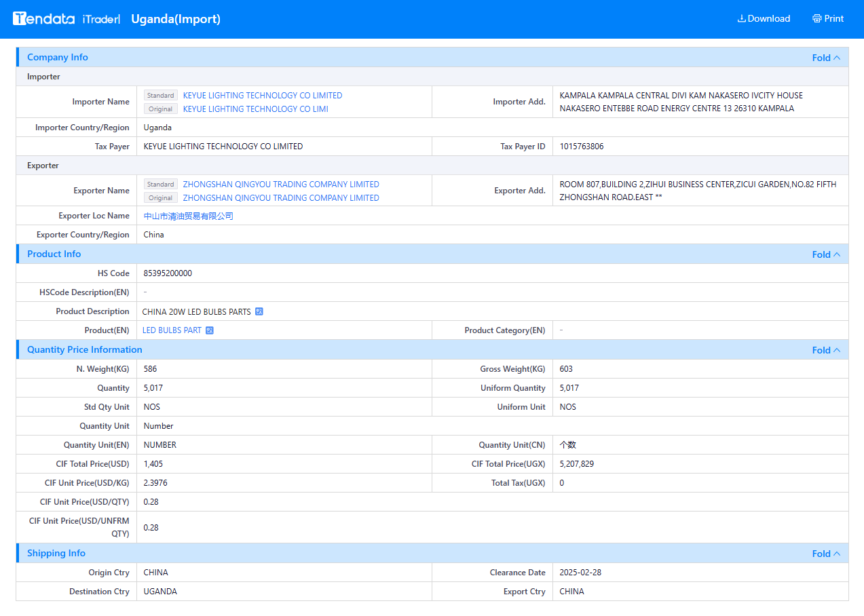Fold the Shipping Info section
Viewport: 864px width, 616px height.
tap(826, 554)
